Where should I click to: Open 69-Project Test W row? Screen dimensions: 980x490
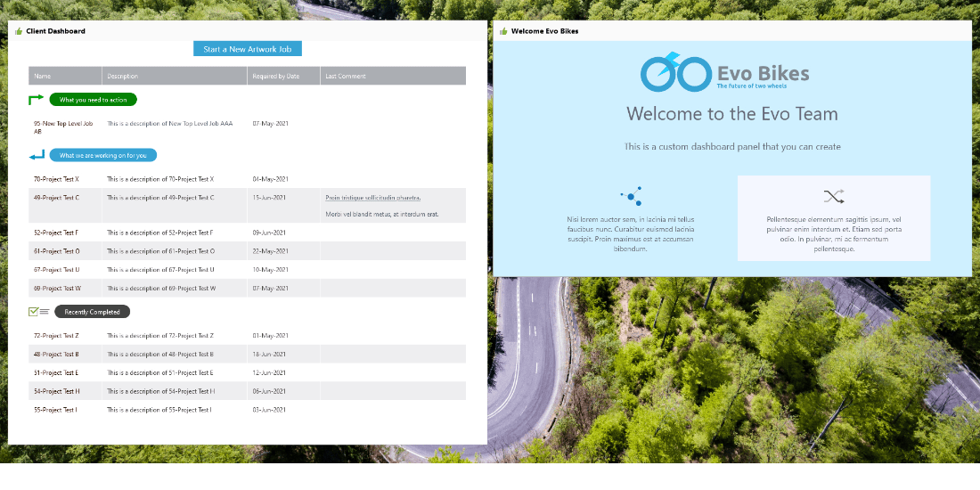247,288
